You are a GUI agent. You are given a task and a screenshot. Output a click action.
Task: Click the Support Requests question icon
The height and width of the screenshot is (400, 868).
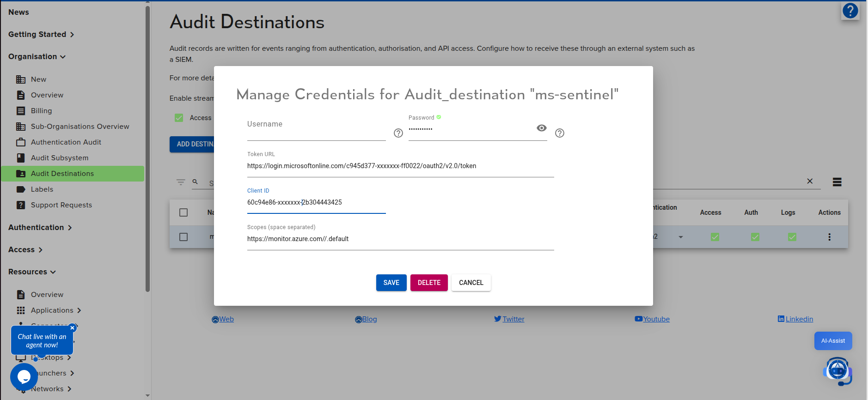point(21,205)
